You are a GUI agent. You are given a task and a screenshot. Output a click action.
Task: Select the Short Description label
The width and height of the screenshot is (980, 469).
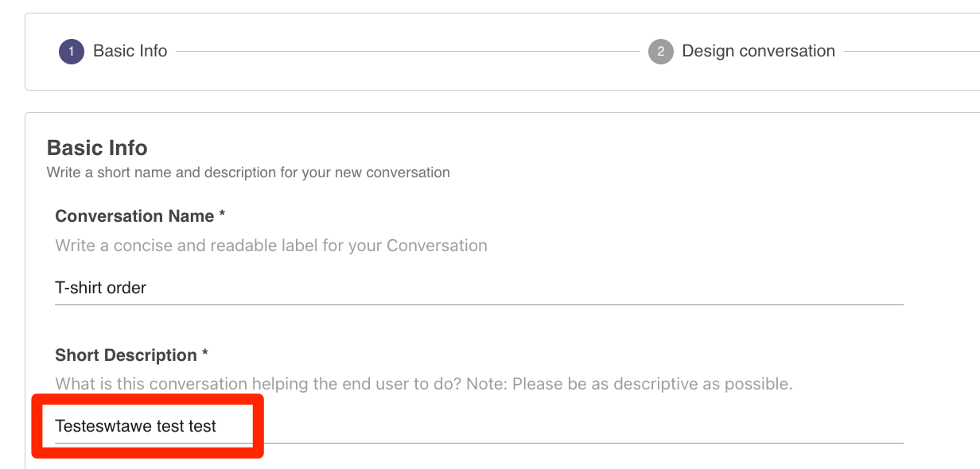point(126,355)
